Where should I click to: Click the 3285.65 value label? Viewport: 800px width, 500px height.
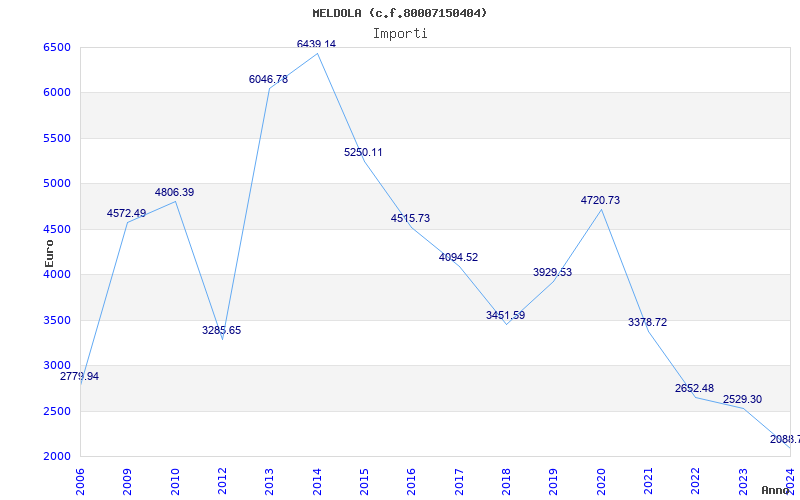pos(221,330)
